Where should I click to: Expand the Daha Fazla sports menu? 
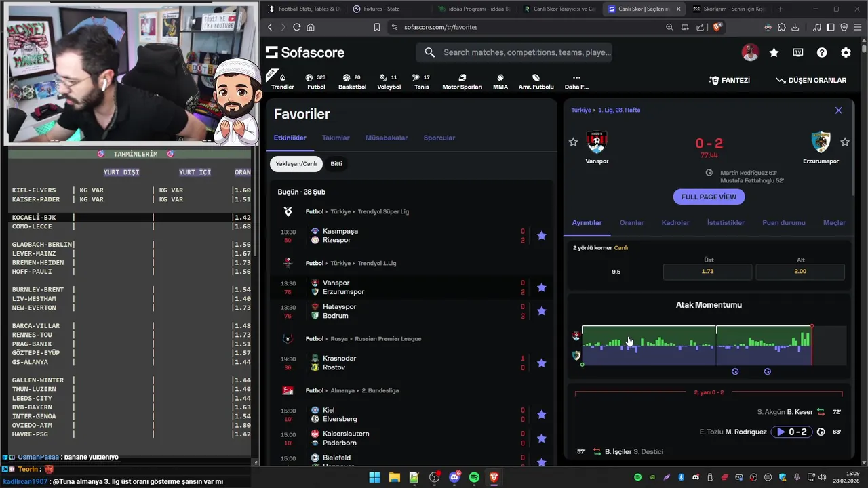point(576,81)
